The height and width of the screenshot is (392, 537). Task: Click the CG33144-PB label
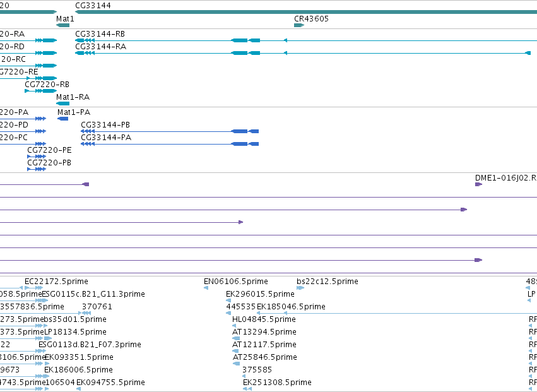pos(105,125)
